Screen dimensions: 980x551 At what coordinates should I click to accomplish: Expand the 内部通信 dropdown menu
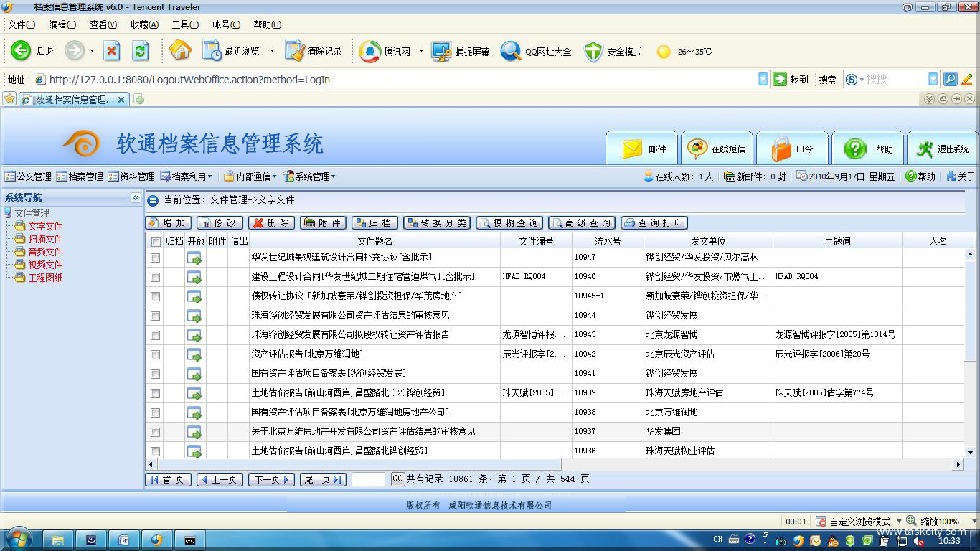tap(250, 176)
